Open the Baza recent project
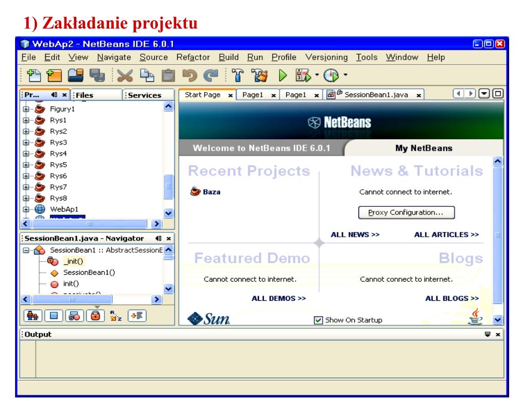 [x=206, y=192]
